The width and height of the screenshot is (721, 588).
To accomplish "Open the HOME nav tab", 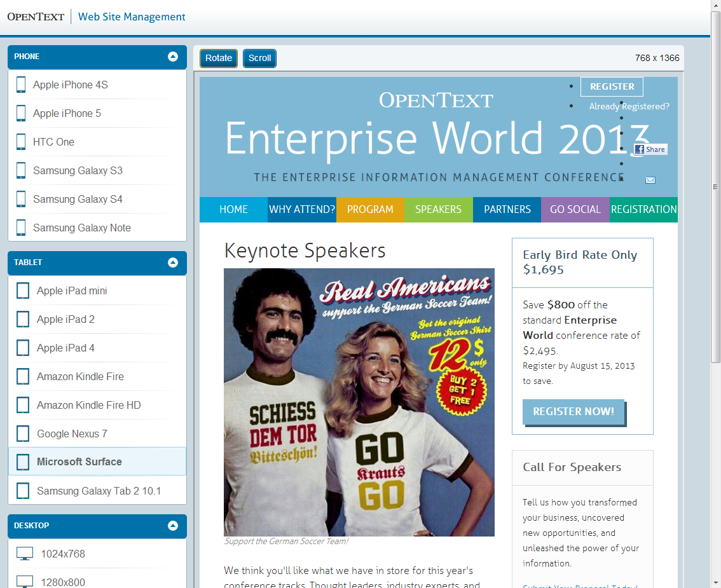I will point(233,210).
